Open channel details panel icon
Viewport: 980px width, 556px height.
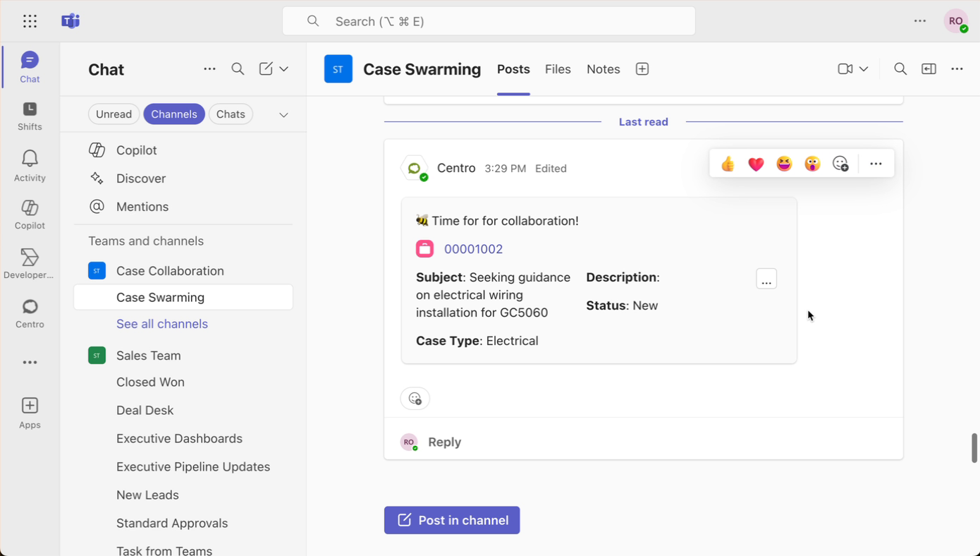929,69
